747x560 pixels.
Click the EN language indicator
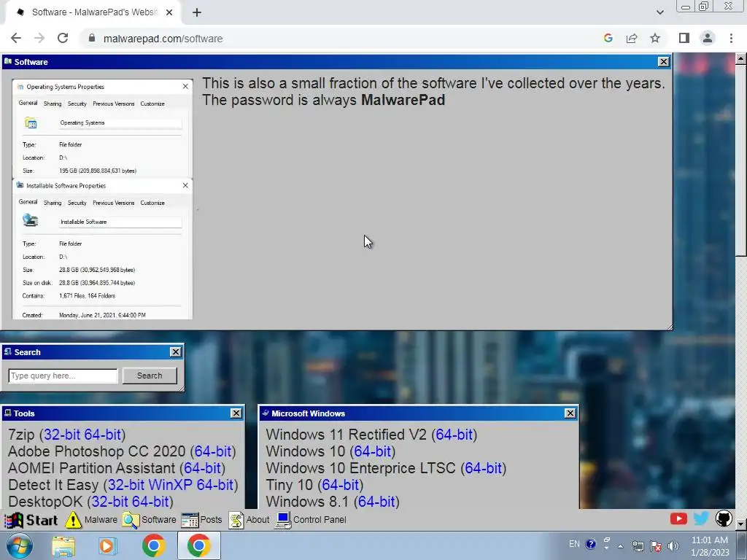574,544
